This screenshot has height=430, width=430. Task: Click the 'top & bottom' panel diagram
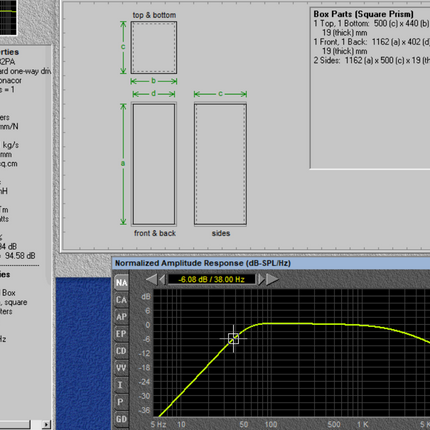[x=154, y=47]
